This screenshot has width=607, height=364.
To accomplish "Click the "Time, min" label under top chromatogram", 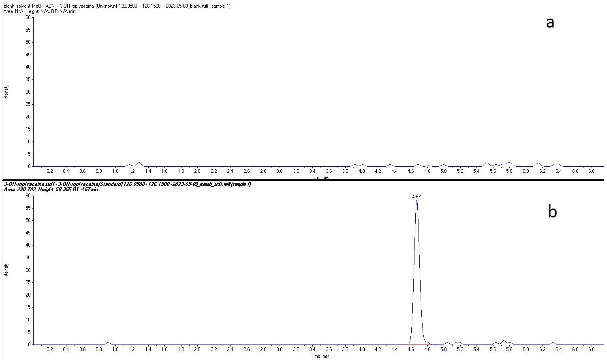I will point(320,178).
